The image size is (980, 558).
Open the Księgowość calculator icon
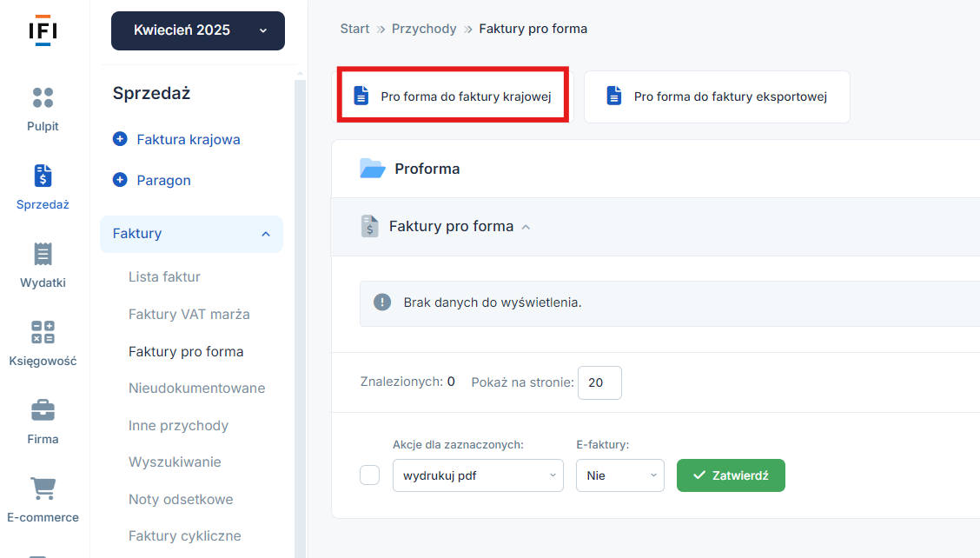pyautogui.click(x=43, y=332)
